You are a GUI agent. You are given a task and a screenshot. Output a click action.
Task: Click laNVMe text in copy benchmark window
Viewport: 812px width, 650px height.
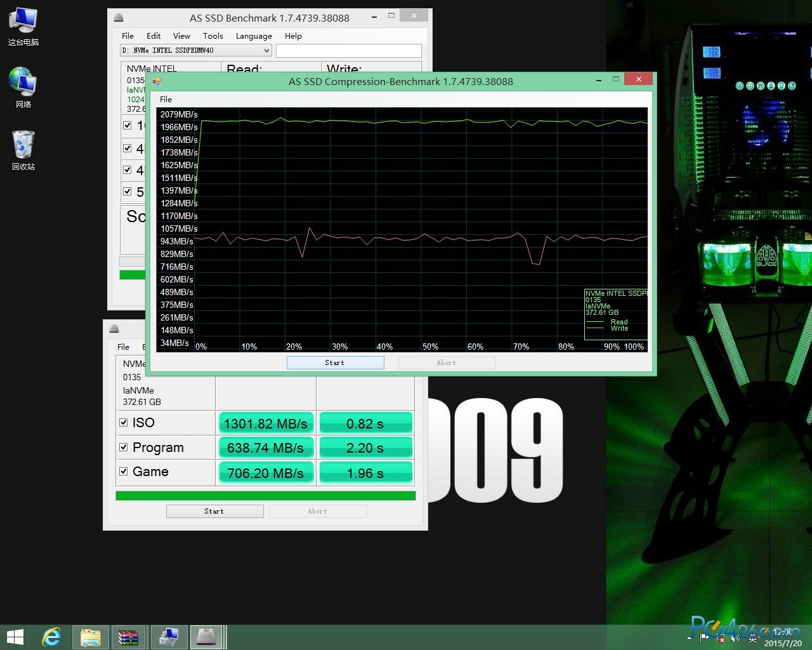138,390
